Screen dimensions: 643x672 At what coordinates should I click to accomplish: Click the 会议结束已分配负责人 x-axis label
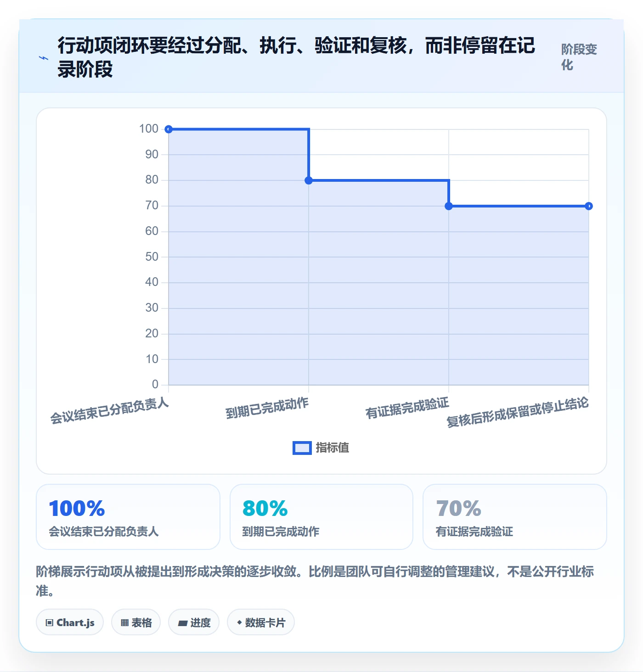pyautogui.click(x=109, y=411)
